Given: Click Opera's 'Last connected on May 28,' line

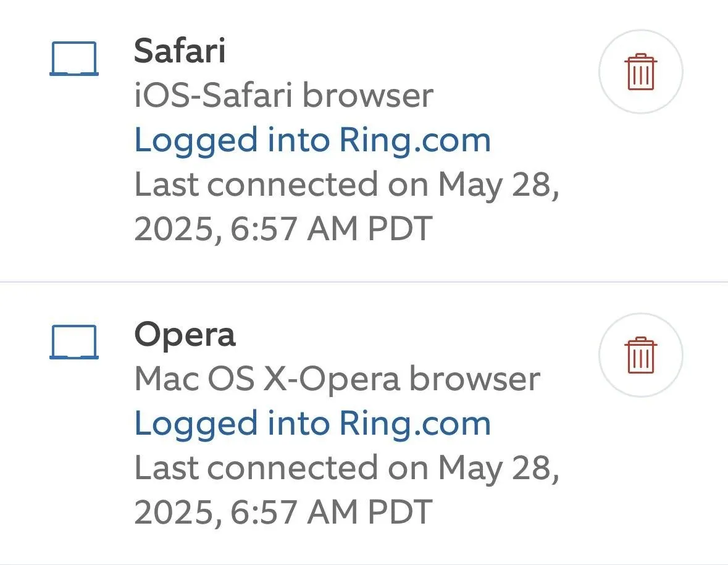Looking at the screenshot, I should (347, 467).
